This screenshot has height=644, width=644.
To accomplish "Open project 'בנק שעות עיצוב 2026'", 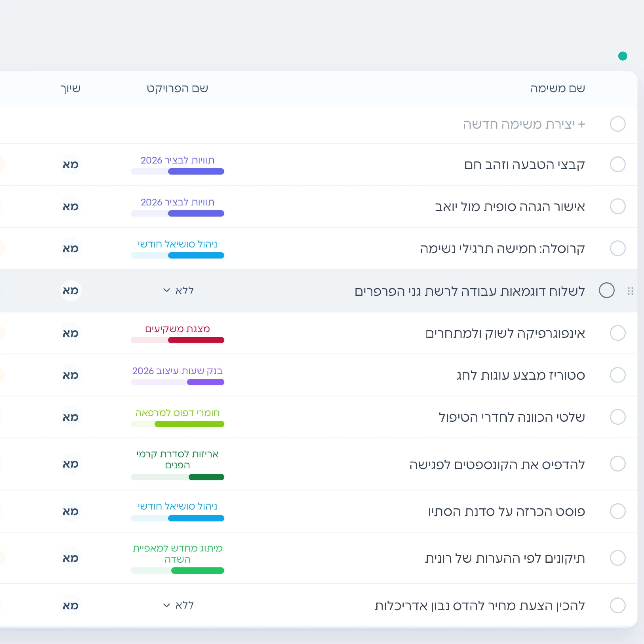I will click(177, 371).
